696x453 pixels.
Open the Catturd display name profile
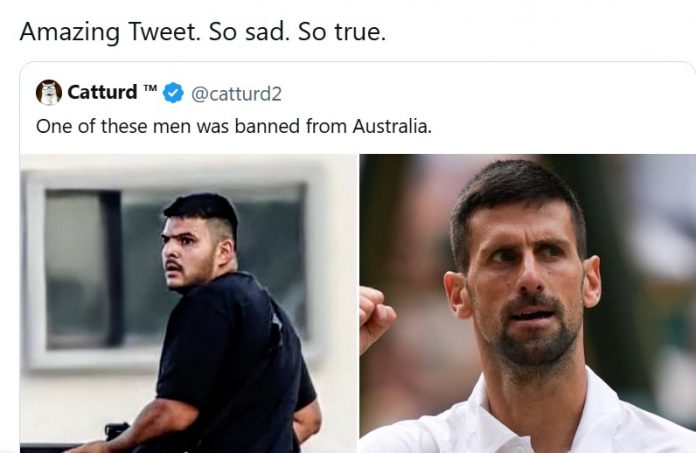102,93
